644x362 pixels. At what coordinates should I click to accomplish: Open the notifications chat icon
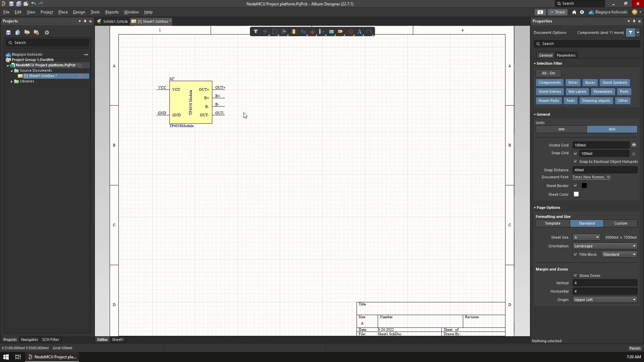tap(540, 12)
